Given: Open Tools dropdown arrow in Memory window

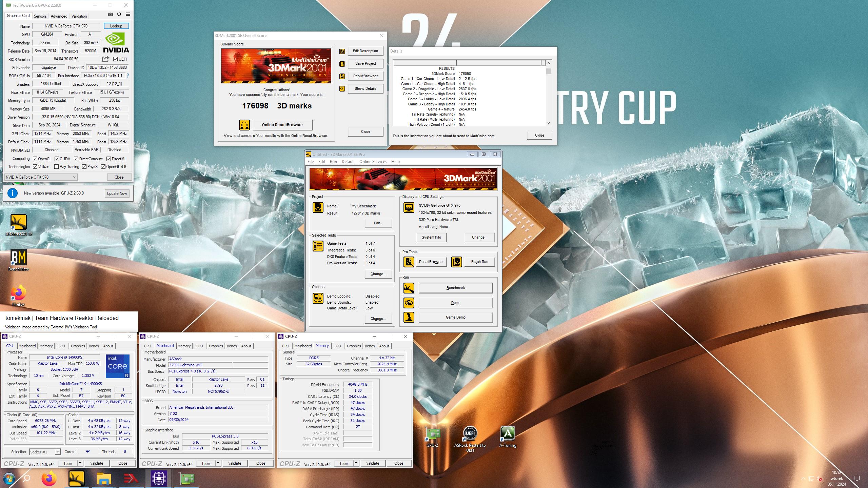Looking at the screenshot, I should click(356, 463).
